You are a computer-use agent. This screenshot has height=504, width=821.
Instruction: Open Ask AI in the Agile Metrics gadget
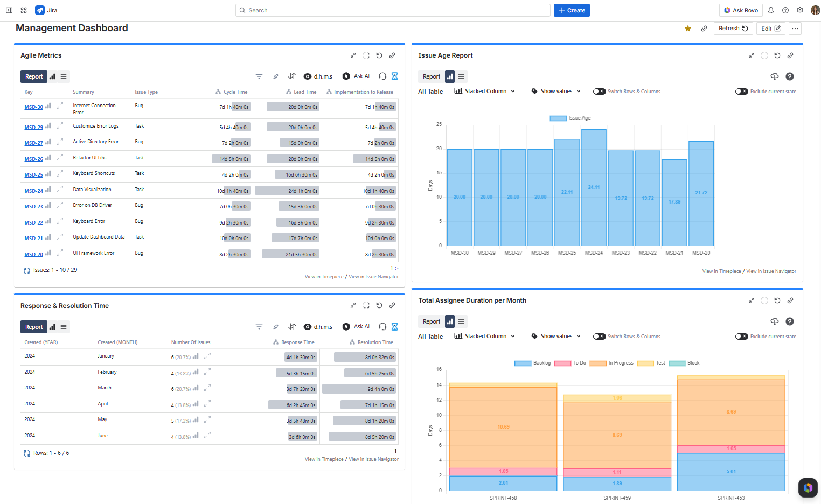point(356,76)
